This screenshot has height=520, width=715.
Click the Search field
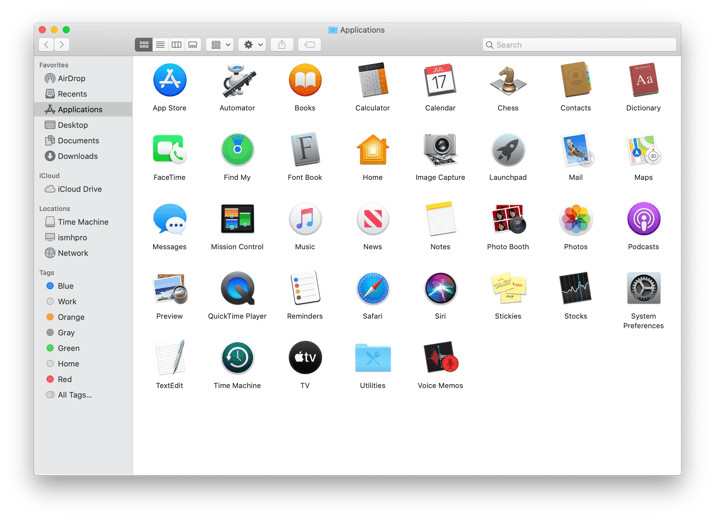tap(579, 45)
